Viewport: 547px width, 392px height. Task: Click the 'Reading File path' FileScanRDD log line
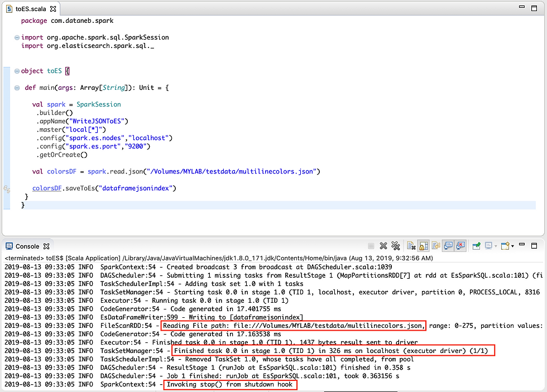pos(273,326)
